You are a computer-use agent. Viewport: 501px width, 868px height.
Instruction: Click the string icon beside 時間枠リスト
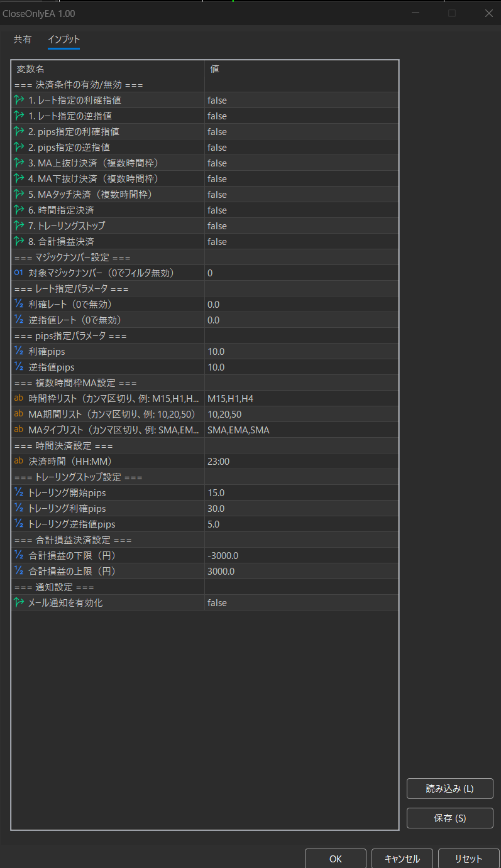point(18,398)
